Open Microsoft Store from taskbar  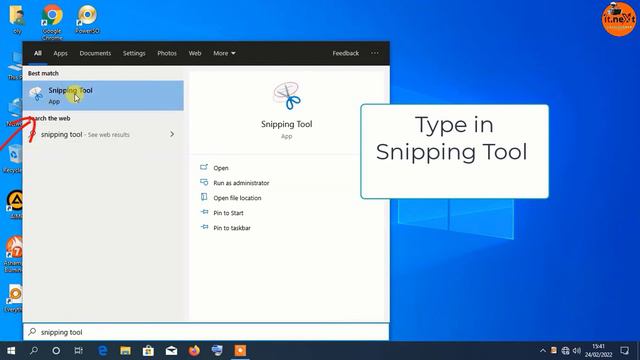pos(148,351)
